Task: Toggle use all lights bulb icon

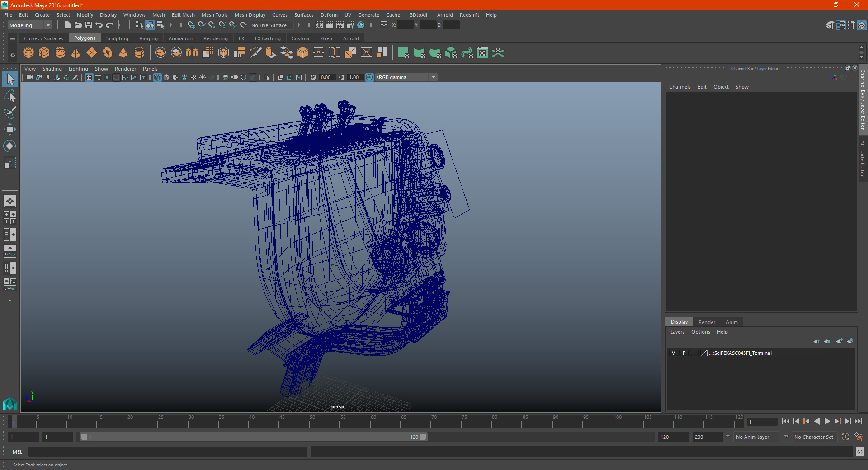Action: [x=203, y=77]
